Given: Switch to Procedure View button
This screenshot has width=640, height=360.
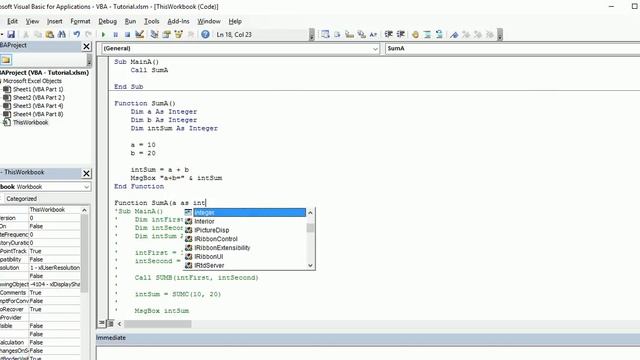Looking at the screenshot, I should pyautogui.click(x=102, y=324).
